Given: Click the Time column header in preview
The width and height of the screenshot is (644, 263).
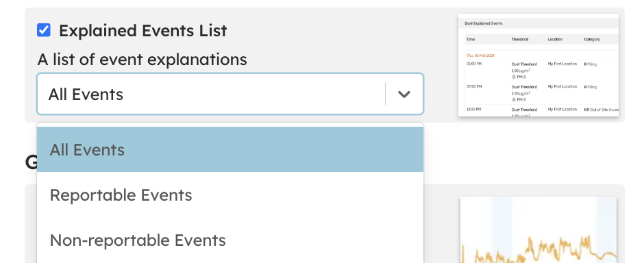Looking at the screenshot, I should click(471, 40).
